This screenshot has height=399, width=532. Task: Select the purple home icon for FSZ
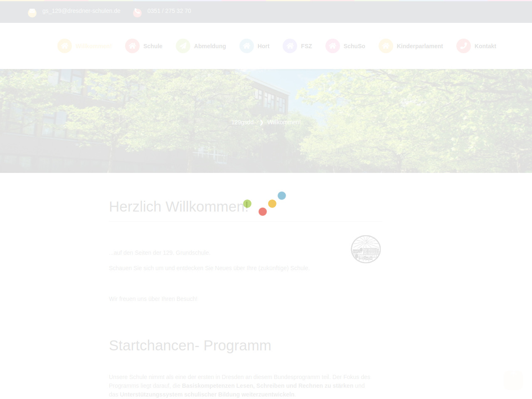point(290,46)
